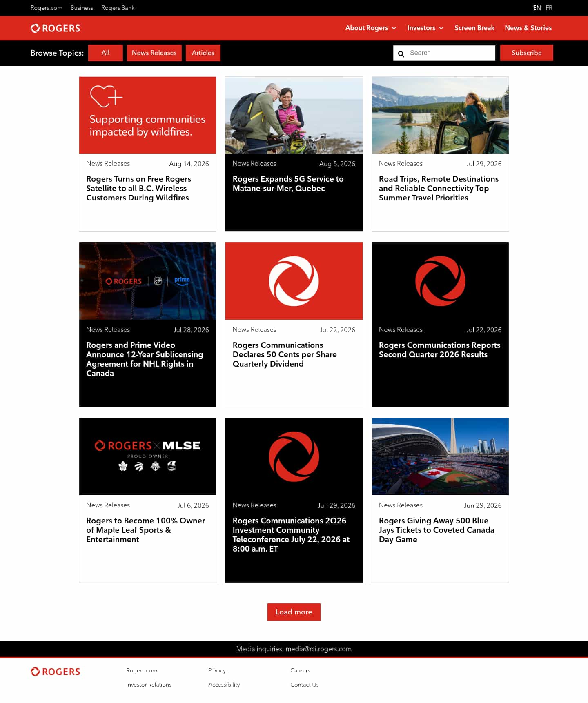Open the Rogers x MLSE thumbnail
The image size is (588, 703).
[147, 456]
